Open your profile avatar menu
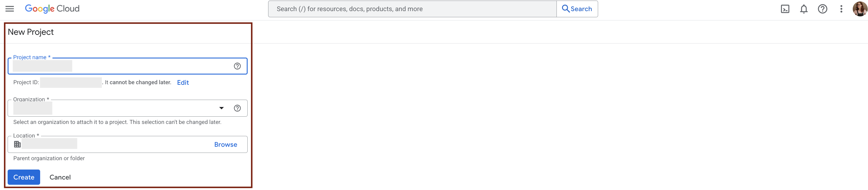This screenshot has width=868, height=190. click(x=860, y=9)
